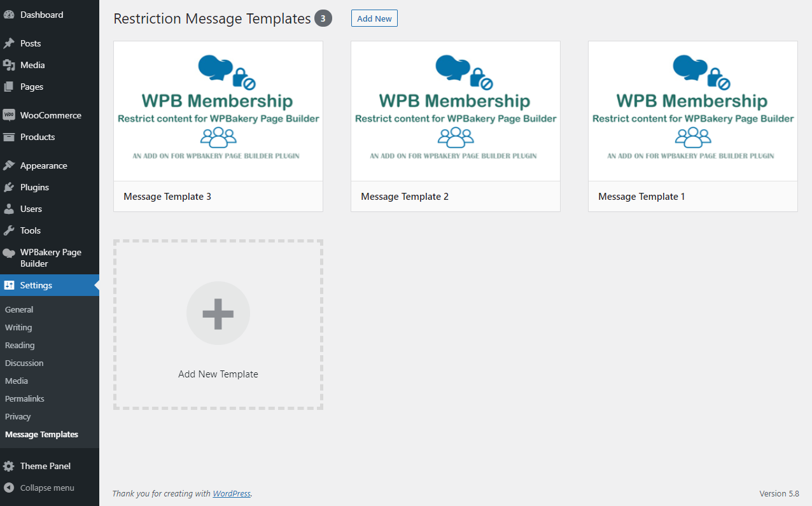Click the Products archive box icon

click(9, 137)
